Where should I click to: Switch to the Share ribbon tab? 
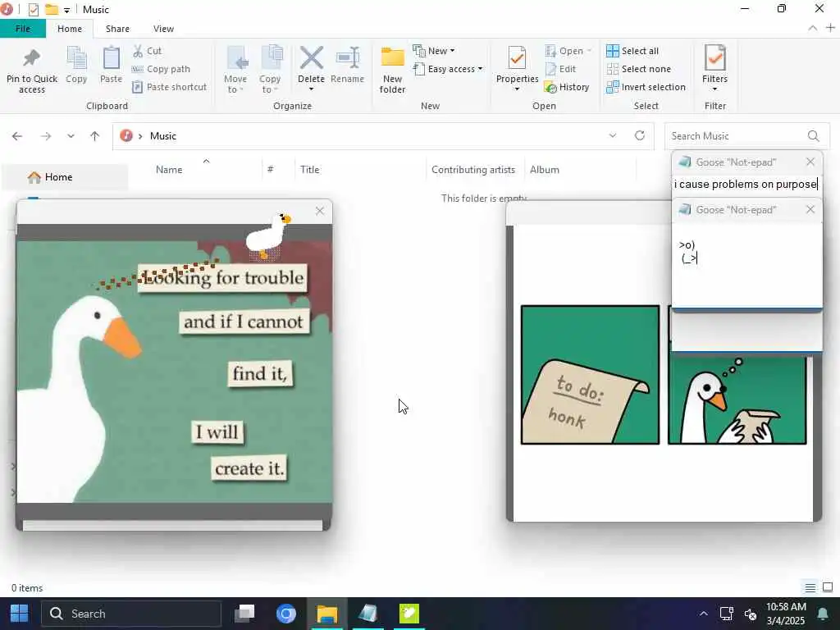(x=117, y=29)
